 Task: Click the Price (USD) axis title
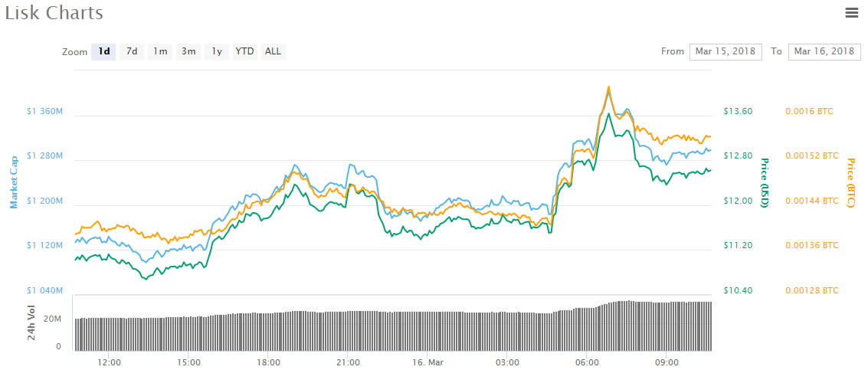coord(765,182)
